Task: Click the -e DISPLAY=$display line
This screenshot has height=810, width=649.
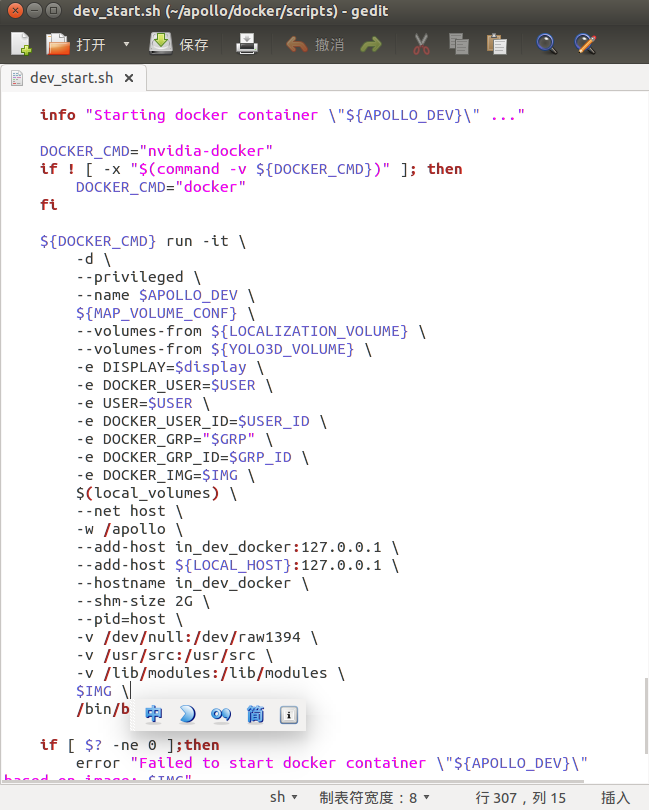Action: pyautogui.click(x=170, y=367)
